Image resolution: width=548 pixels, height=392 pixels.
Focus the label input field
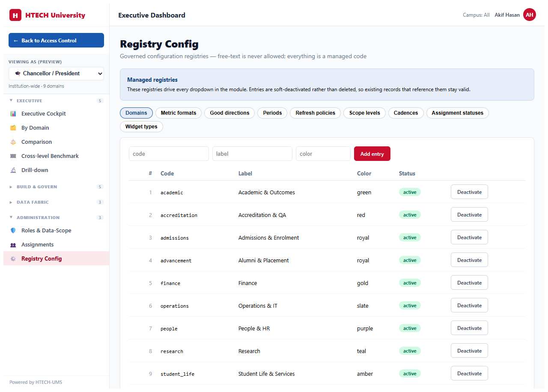coord(252,154)
